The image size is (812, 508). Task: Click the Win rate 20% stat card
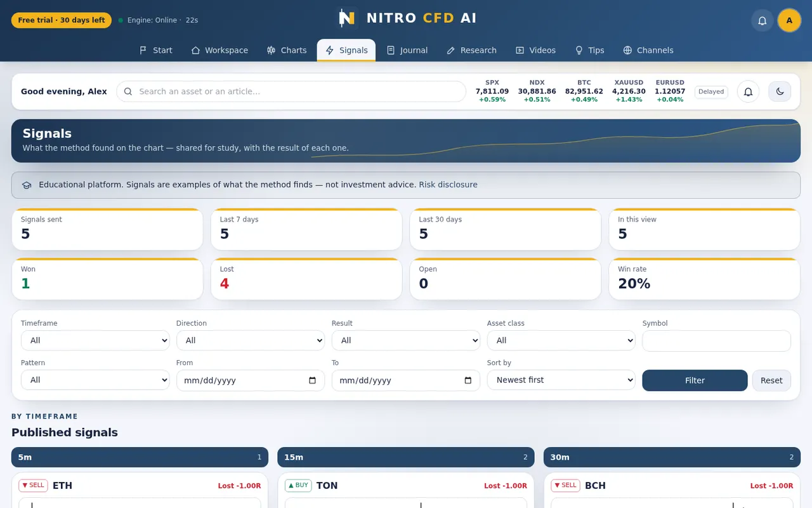click(704, 279)
